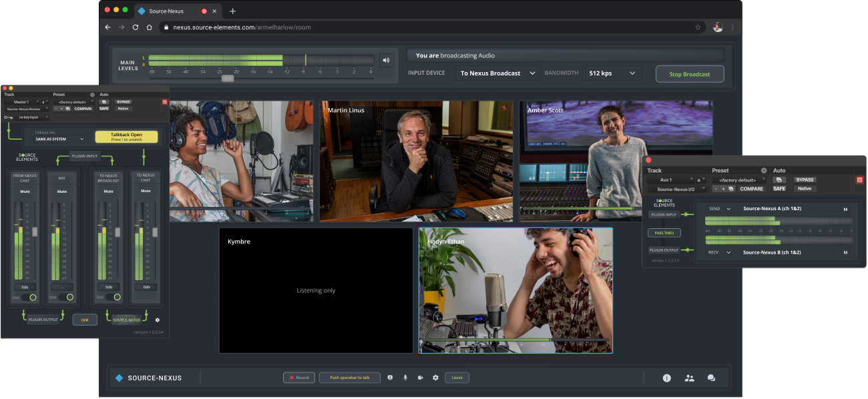Open the Chrome three-dot menu
Image resolution: width=868 pixels, height=399 pixels.
(x=732, y=27)
